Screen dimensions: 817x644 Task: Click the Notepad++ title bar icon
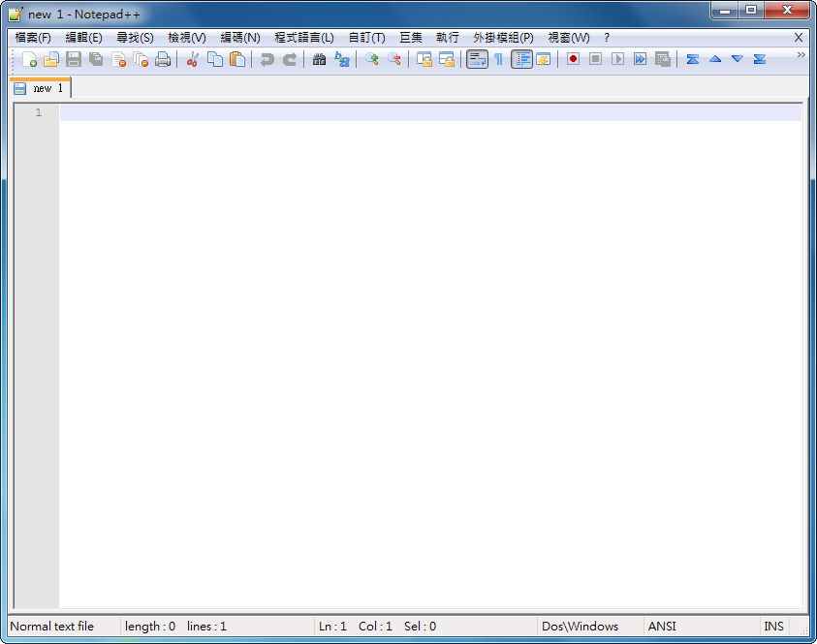pos(16,15)
